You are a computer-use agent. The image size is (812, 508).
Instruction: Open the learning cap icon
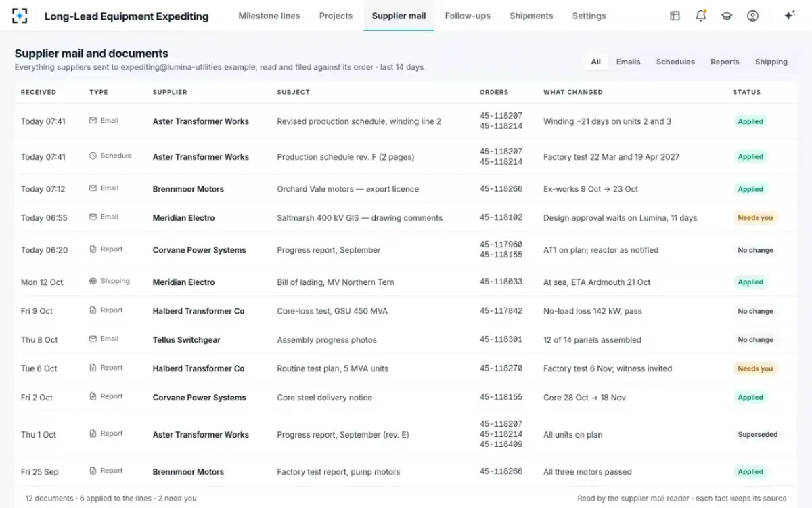(727, 16)
